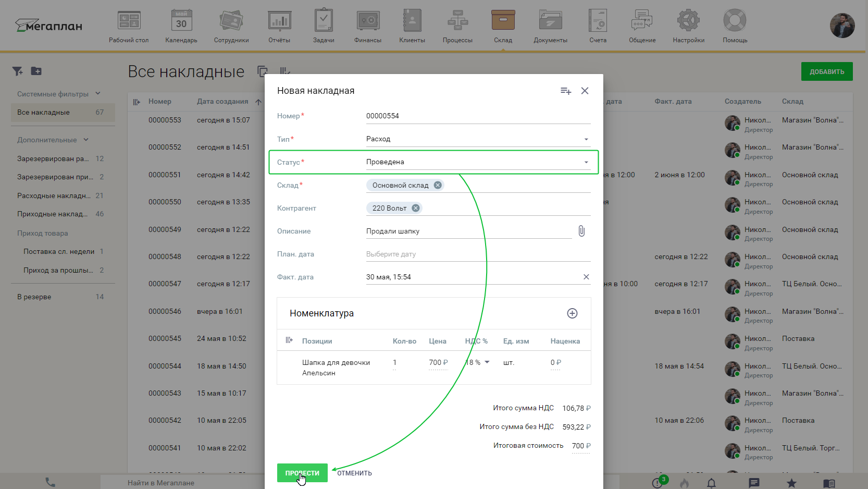The width and height of the screenshot is (868, 489).
Task: Configure invoice list columns icon
Action: click(x=137, y=102)
